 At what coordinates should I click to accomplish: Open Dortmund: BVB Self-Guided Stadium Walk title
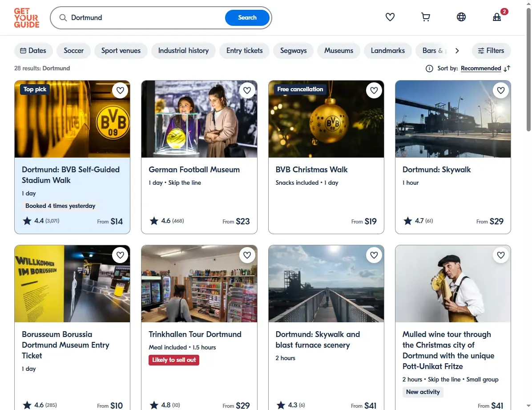(71, 175)
